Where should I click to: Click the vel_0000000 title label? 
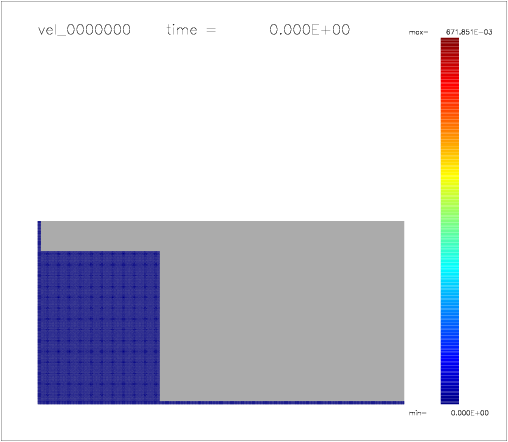pyautogui.click(x=84, y=30)
